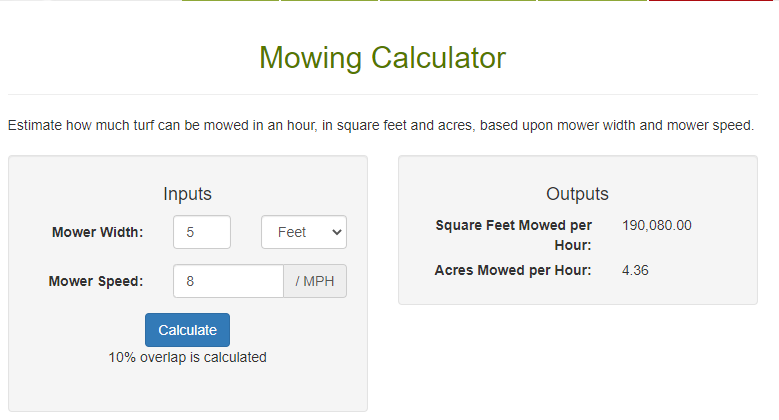Open the Feet unit dropdown
Screen dimensions: 779x420
coord(303,232)
